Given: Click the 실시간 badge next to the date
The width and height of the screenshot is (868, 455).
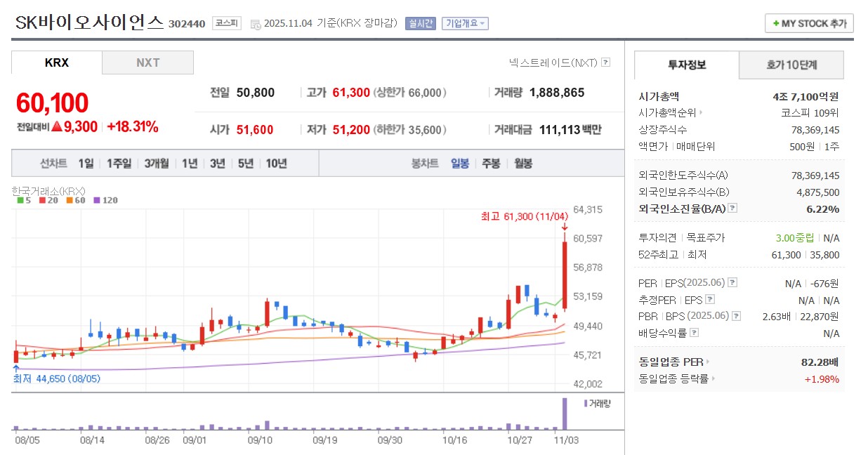Looking at the screenshot, I should [x=420, y=22].
